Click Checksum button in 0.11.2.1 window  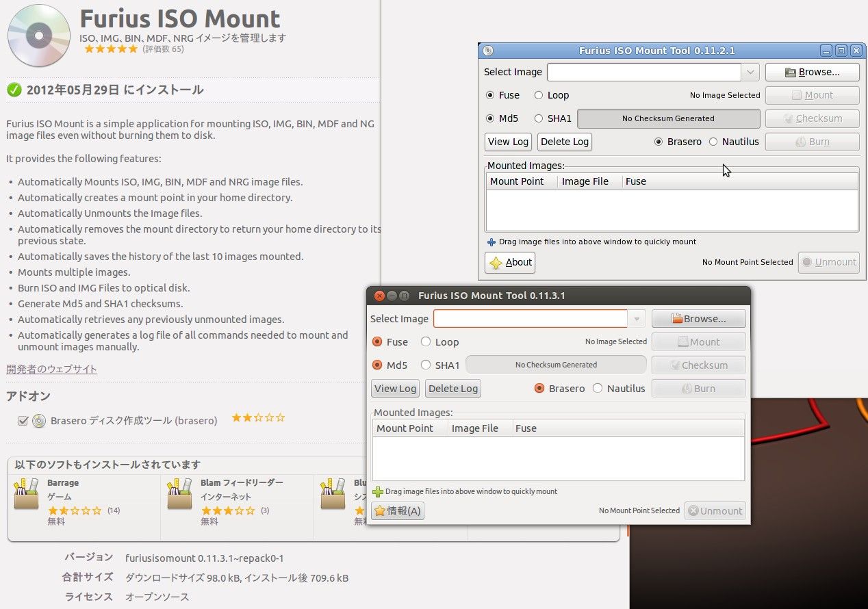point(812,118)
